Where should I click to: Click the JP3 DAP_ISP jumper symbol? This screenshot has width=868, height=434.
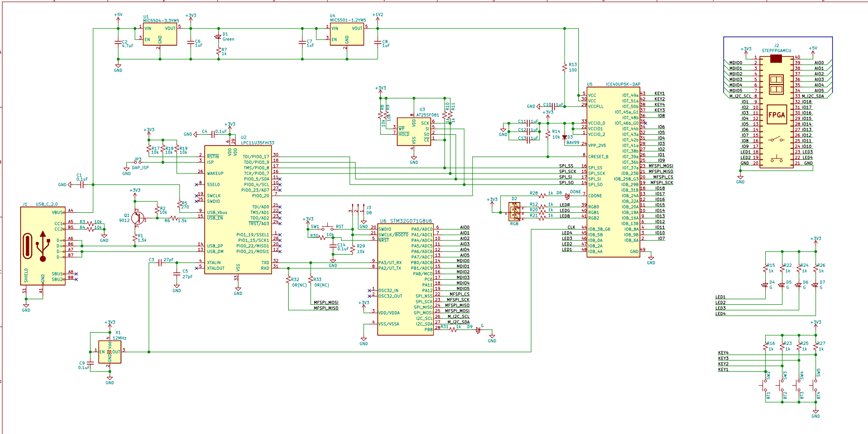click(138, 162)
